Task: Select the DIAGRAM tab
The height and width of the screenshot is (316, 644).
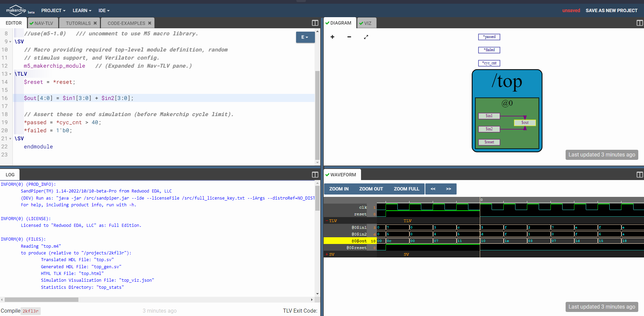Action: (339, 23)
